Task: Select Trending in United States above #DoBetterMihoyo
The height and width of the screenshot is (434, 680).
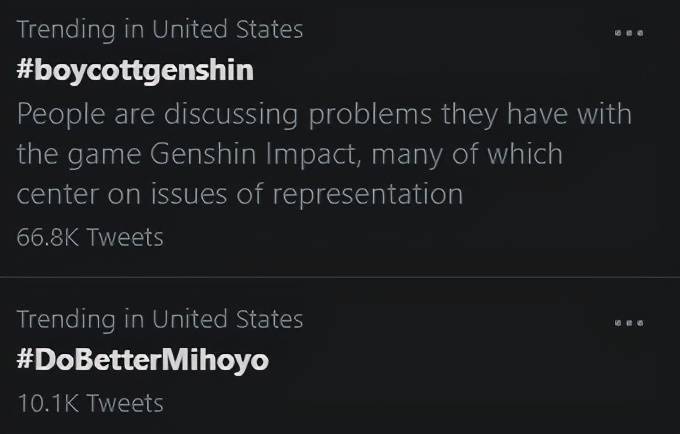Action: (160, 320)
